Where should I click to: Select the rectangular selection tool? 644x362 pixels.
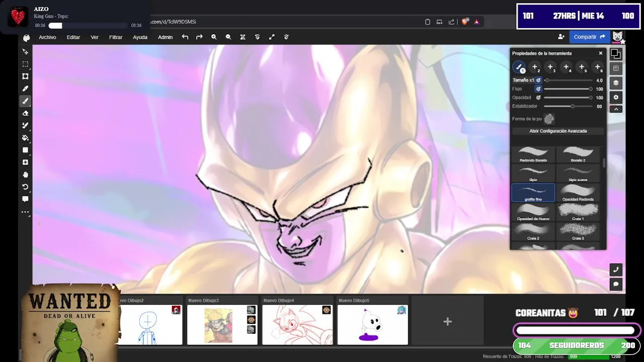pos(26,64)
